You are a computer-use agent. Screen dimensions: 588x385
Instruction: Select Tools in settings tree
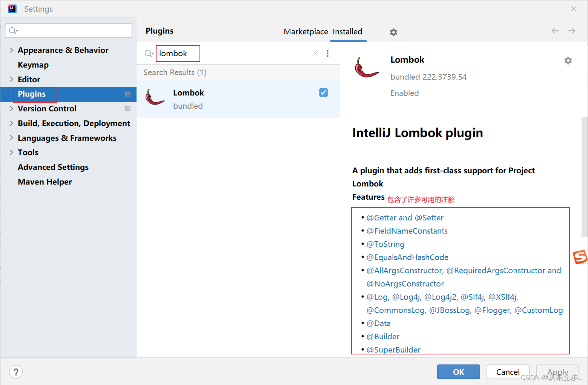coord(28,152)
